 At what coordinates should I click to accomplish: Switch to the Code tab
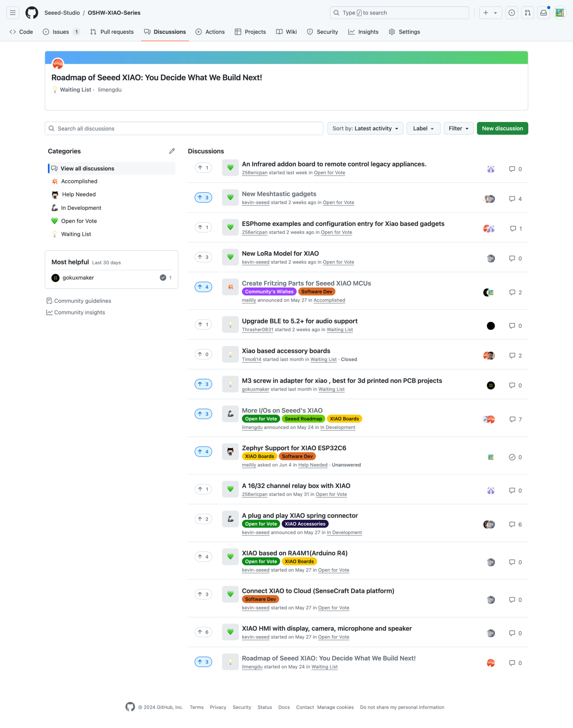pos(21,32)
